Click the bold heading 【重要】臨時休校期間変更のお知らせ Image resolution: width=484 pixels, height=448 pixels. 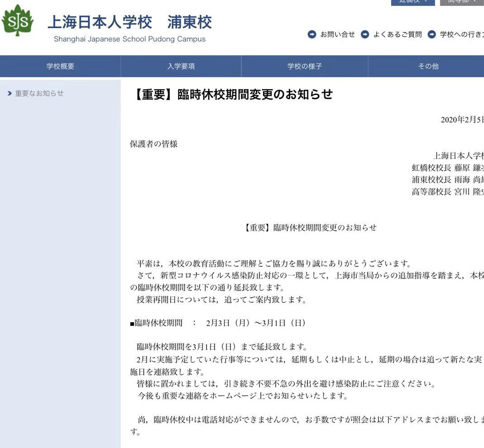click(x=233, y=94)
